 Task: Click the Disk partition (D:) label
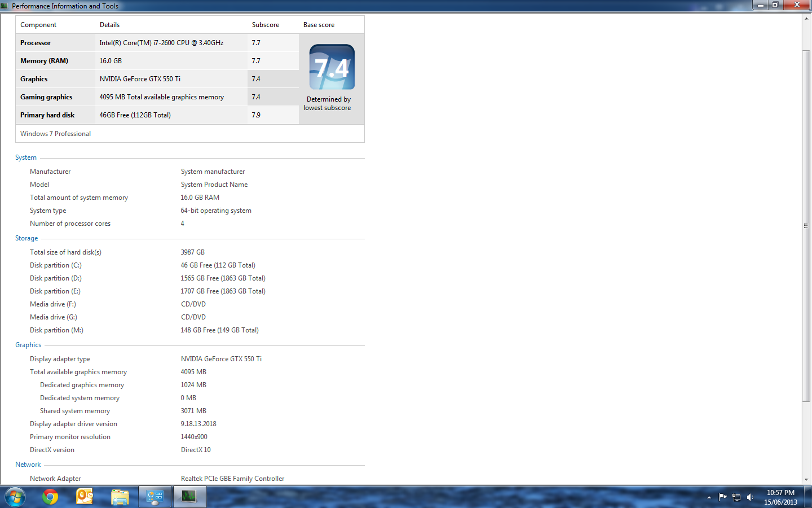pyautogui.click(x=56, y=278)
